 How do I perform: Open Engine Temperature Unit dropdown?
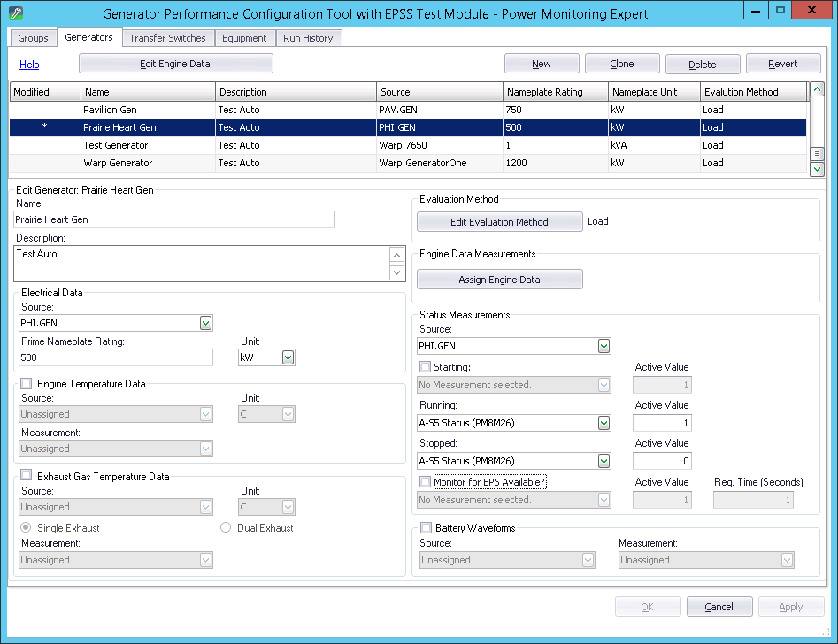[288, 414]
